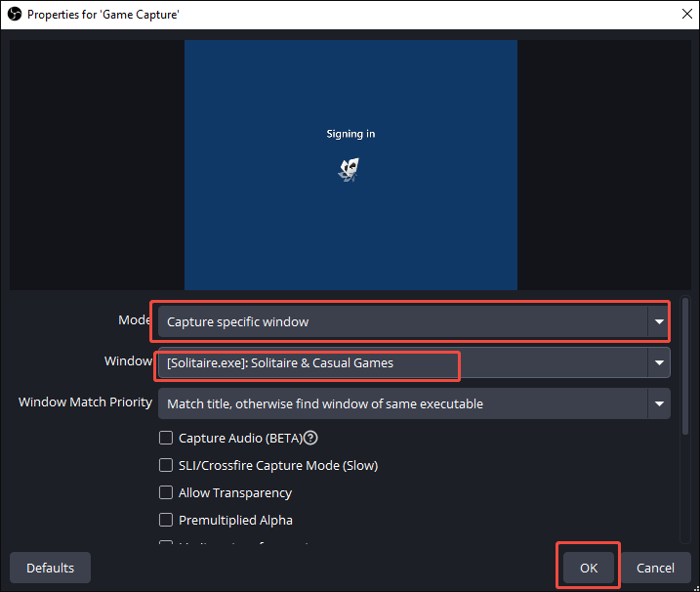Click the help icon next to Capture Audio

pyautogui.click(x=310, y=438)
